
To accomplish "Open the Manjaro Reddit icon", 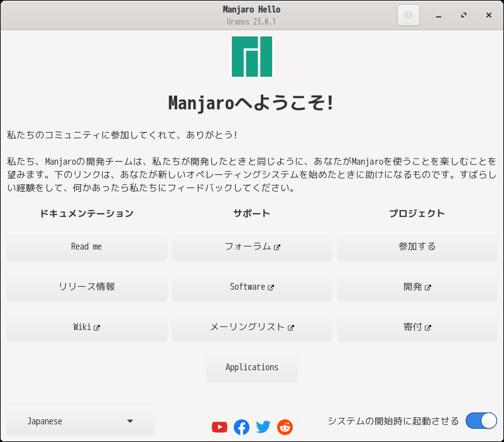I will [x=285, y=427].
